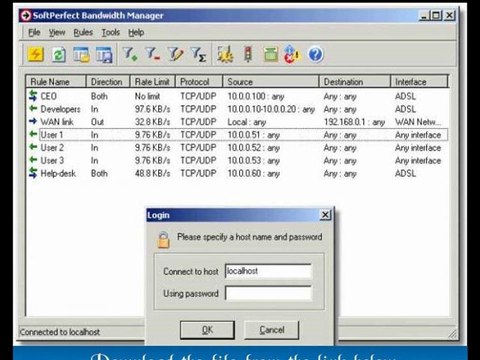Click the funnel-sigma toolbar icon
The image size is (480, 360).
198,54
